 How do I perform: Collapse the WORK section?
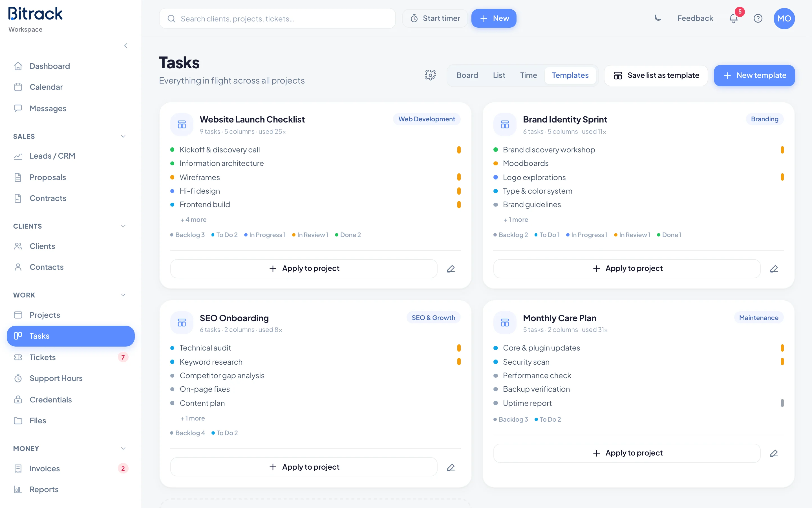[123, 295]
